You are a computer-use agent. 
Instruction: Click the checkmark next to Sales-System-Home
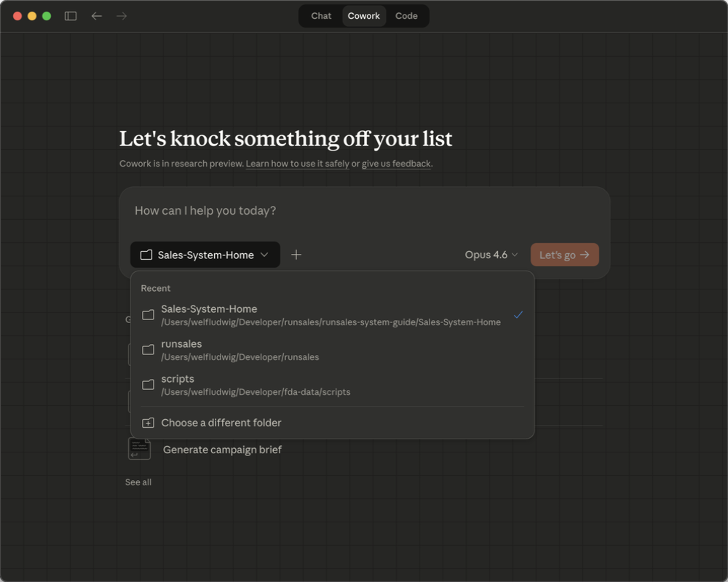click(x=518, y=315)
